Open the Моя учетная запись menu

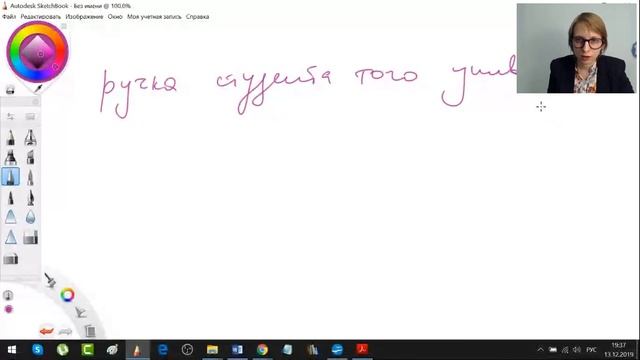154,17
